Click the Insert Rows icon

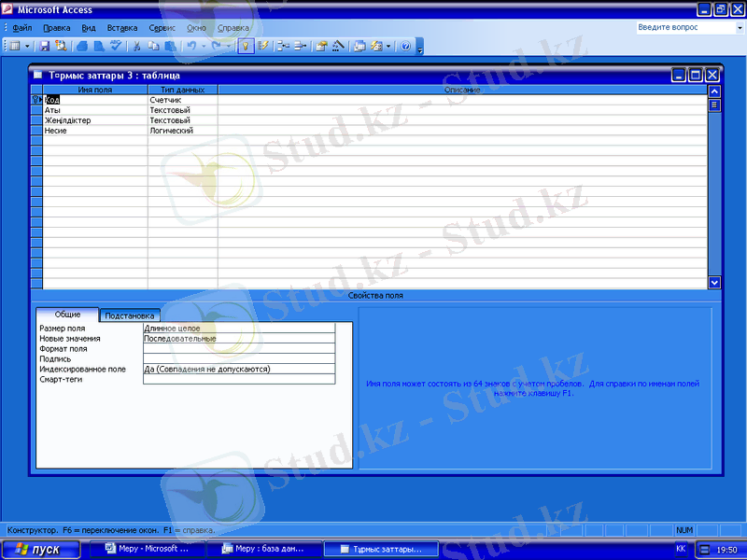[284, 46]
